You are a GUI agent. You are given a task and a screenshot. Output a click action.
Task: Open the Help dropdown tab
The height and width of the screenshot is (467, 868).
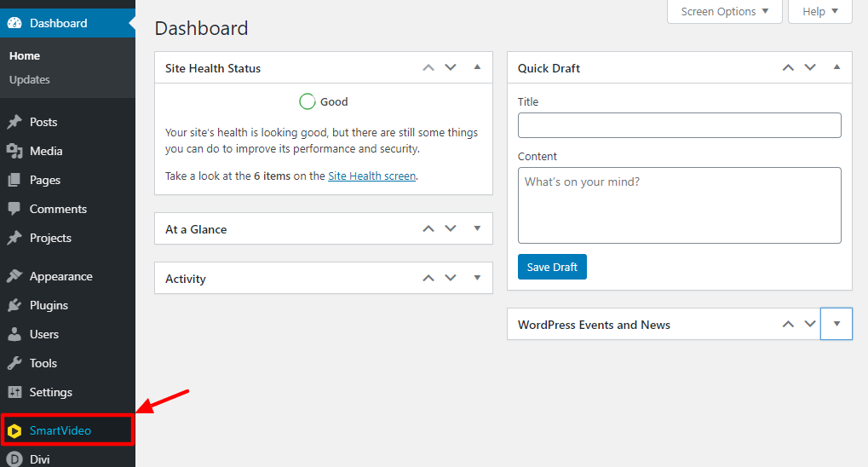(x=819, y=12)
